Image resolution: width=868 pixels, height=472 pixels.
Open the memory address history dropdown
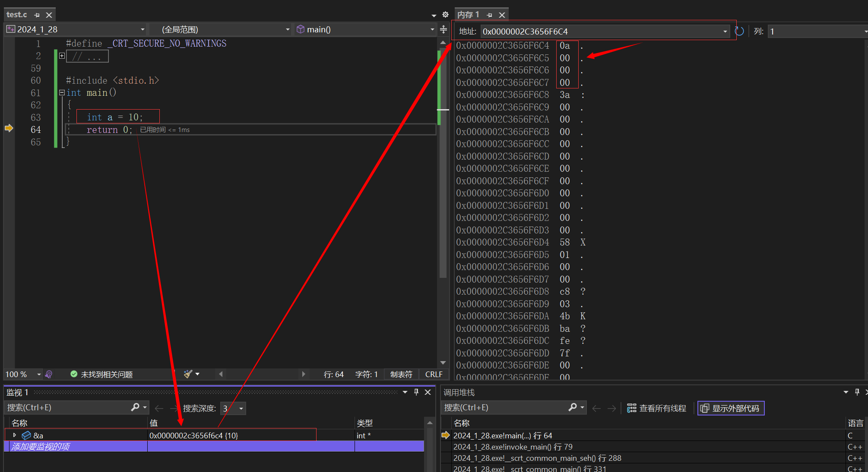(725, 31)
